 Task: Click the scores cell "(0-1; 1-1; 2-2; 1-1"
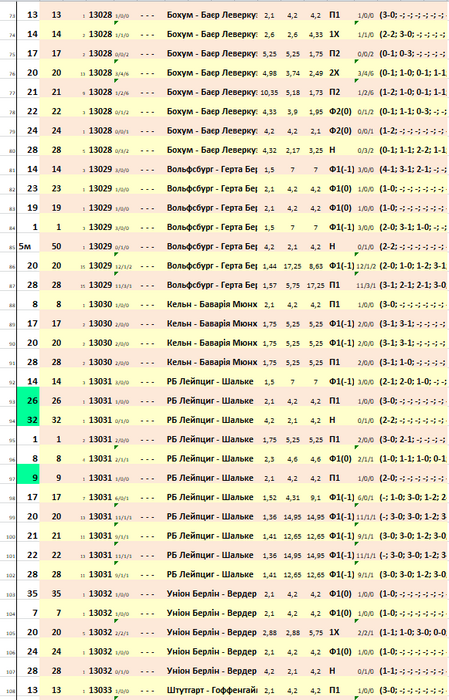(x=413, y=150)
